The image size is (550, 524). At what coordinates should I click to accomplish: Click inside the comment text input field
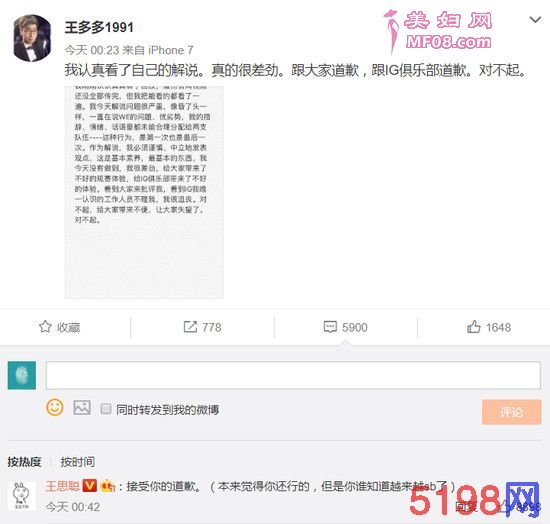[293, 375]
